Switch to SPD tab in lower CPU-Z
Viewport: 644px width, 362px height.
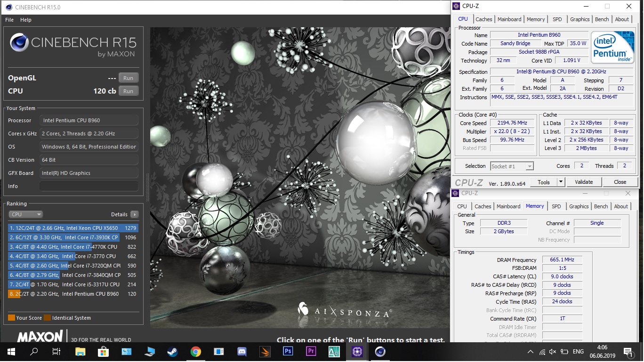(x=556, y=206)
